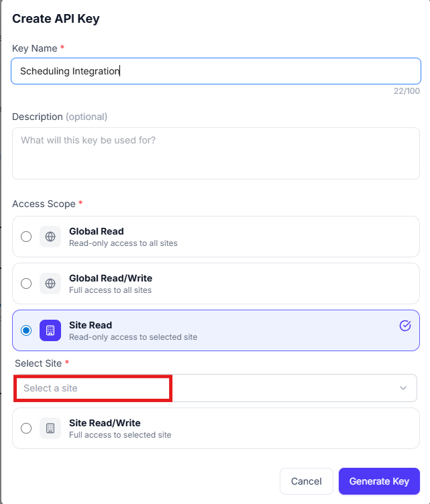Click into the Description text area

216,153
